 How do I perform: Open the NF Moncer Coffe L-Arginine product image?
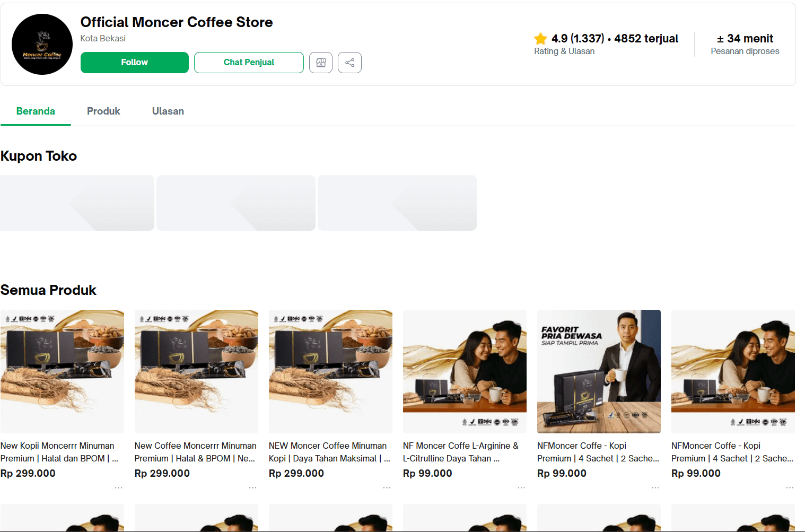pyautogui.click(x=465, y=371)
